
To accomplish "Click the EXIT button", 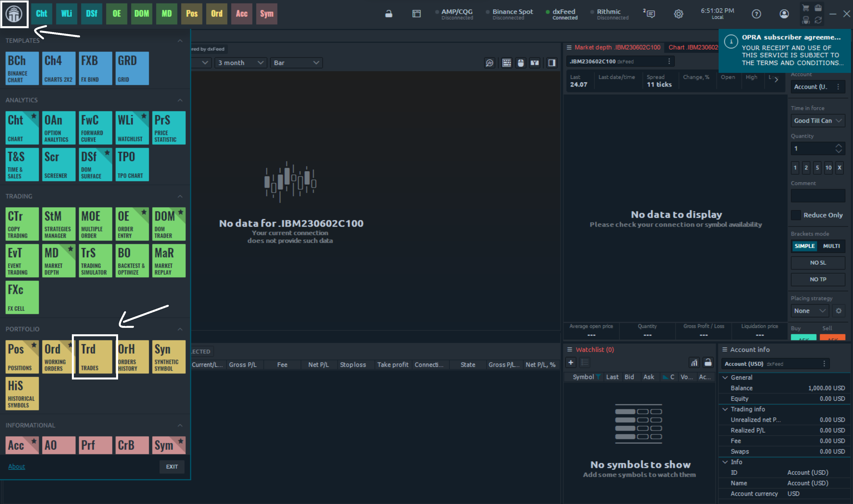I will pyautogui.click(x=171, y=467).
